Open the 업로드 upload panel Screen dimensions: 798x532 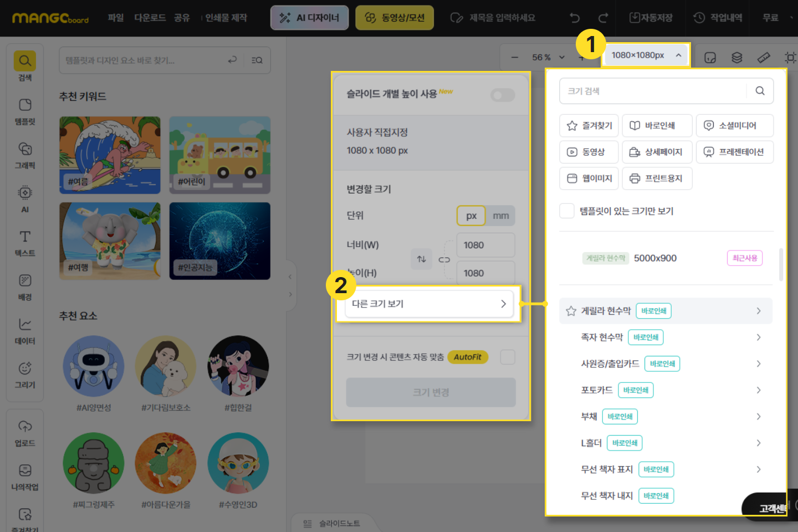(25, 433)
